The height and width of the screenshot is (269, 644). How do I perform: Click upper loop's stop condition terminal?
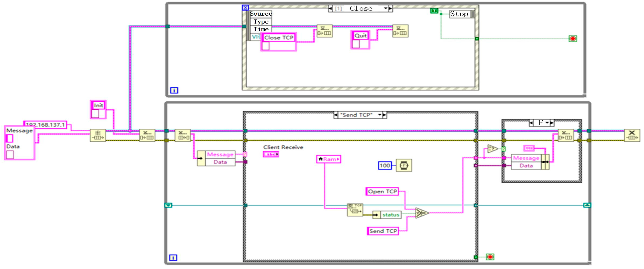pos(572,38)
